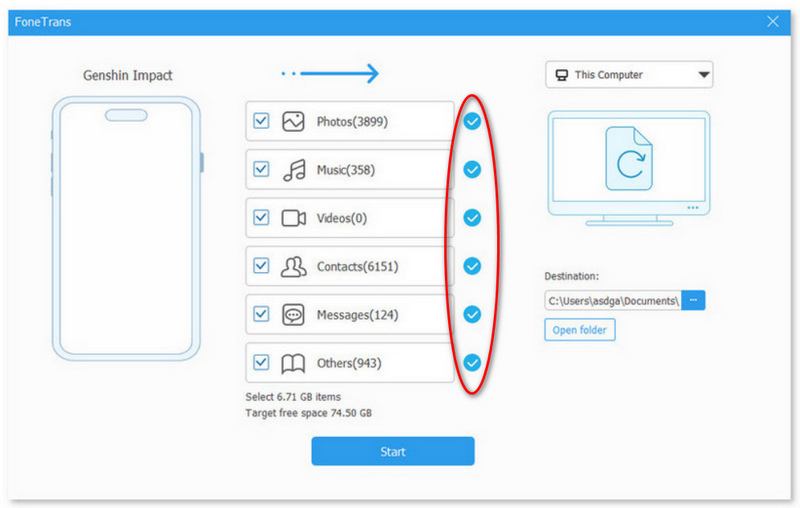800x508 pixels.
Task: Click the blue checkmark beside Others
Action: [472, 362]
